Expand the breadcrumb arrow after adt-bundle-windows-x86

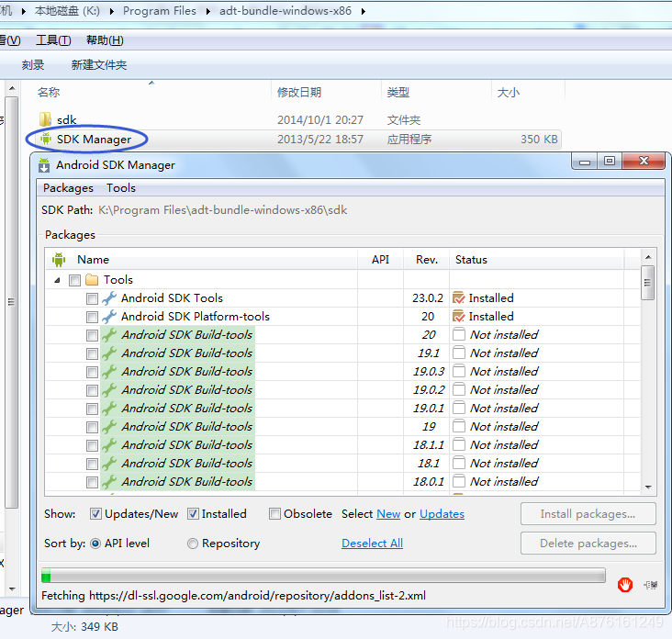click(x=363, y=11)
